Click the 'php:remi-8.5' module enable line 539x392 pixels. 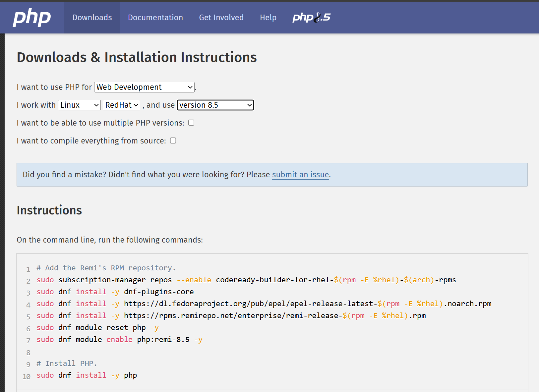pyautogui.click(x=119, y=339)
